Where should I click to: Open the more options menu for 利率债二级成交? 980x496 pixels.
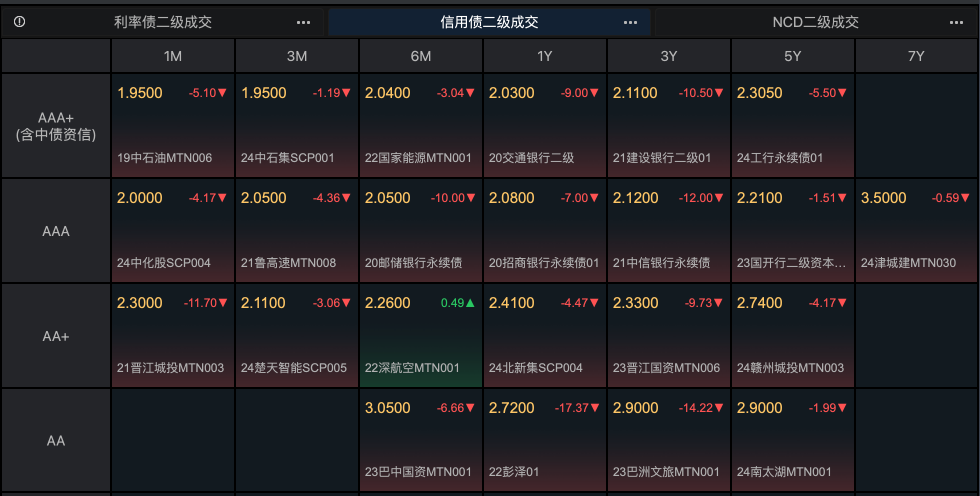click(x=303, y=22)
